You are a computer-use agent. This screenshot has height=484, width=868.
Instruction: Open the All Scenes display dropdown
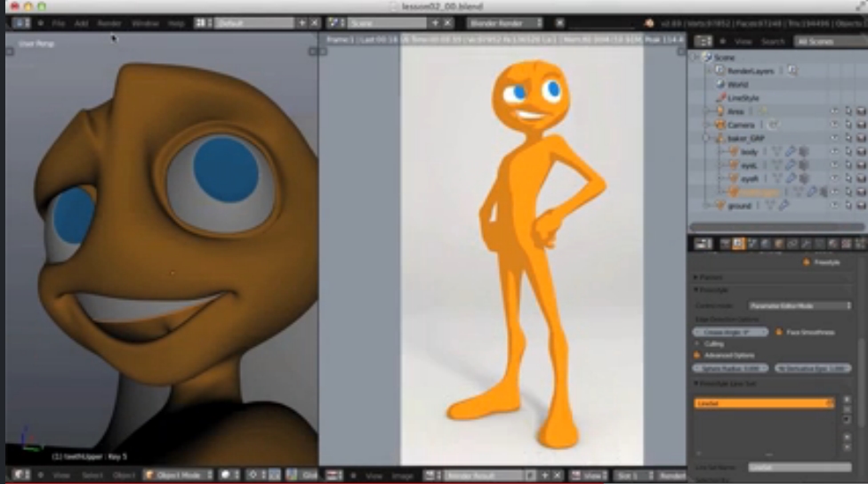tap(831, 42)
